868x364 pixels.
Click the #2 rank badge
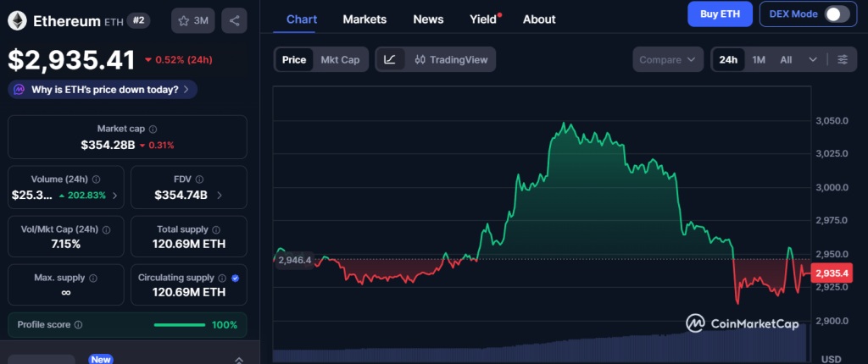pyautogui.click(x=138, y=21)
